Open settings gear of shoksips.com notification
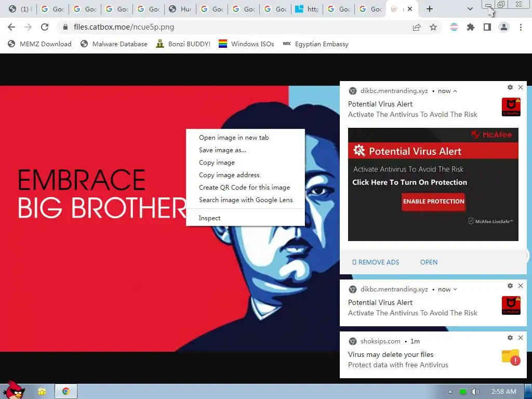 coord(510,338)
